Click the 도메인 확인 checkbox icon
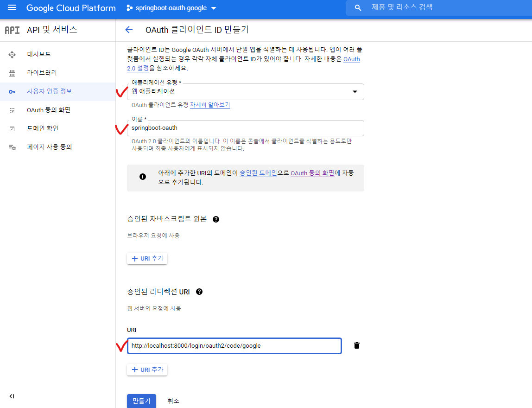The image size is (532, 408). [12, 128]
